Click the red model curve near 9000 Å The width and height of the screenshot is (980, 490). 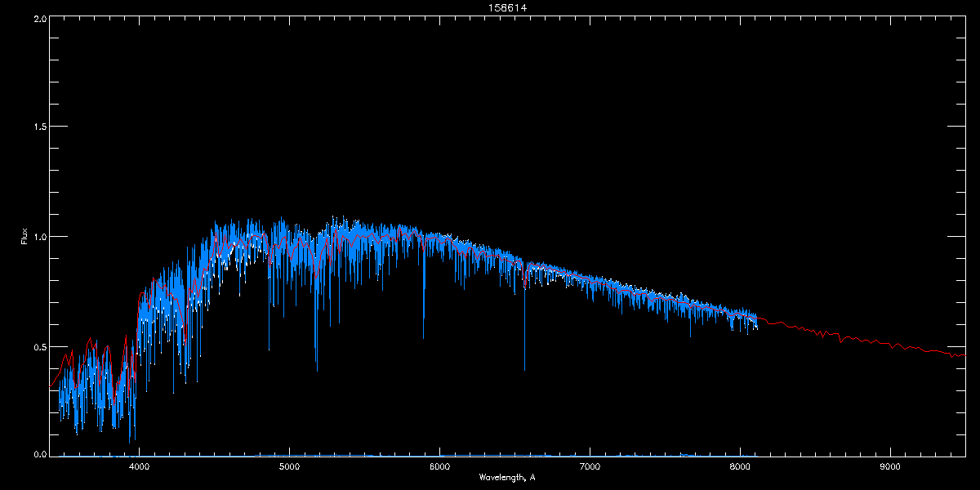coord(890,344)
